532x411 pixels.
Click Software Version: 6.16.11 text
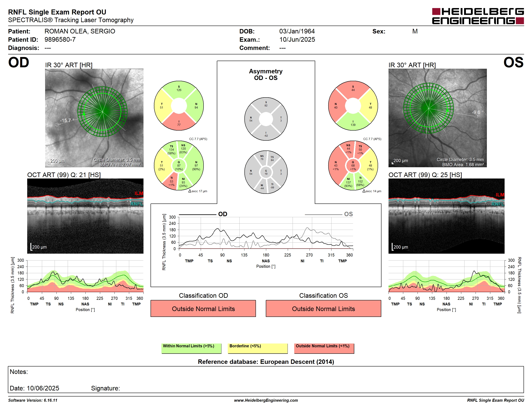(x=33, y=400)
